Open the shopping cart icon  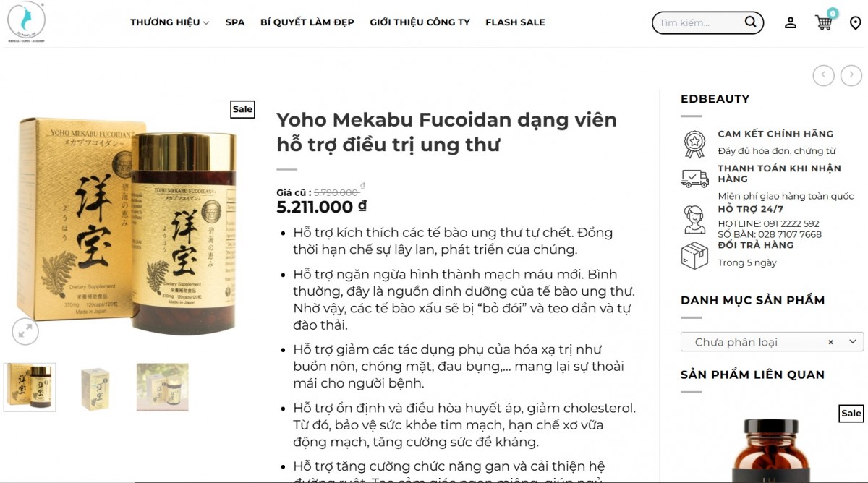825,20
